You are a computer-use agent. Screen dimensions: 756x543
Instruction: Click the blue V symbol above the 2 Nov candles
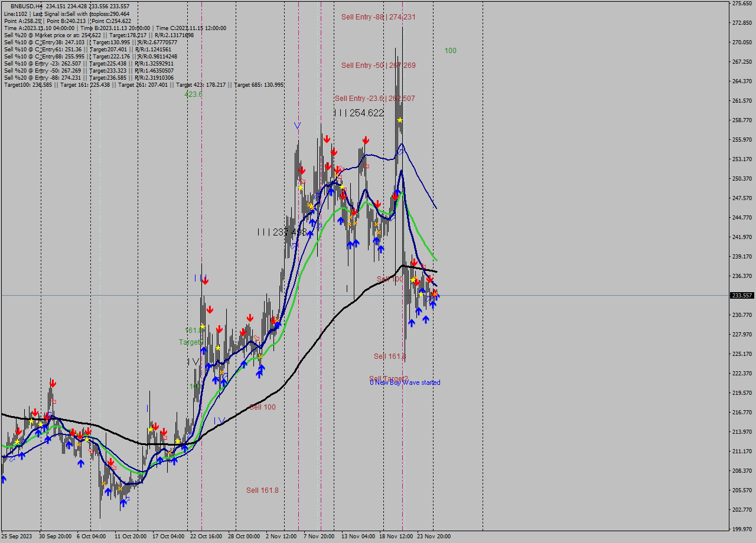[x=297, y=125]
